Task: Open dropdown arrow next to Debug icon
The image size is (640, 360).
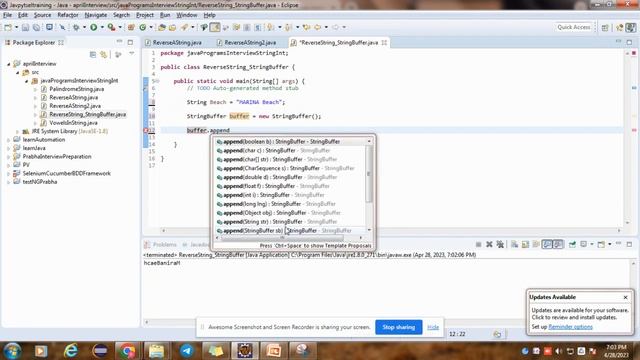Action: coord(84,27)
